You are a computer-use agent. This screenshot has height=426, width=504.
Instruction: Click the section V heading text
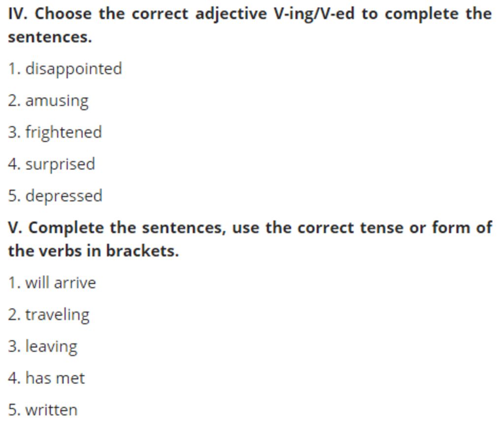point(250,239)
